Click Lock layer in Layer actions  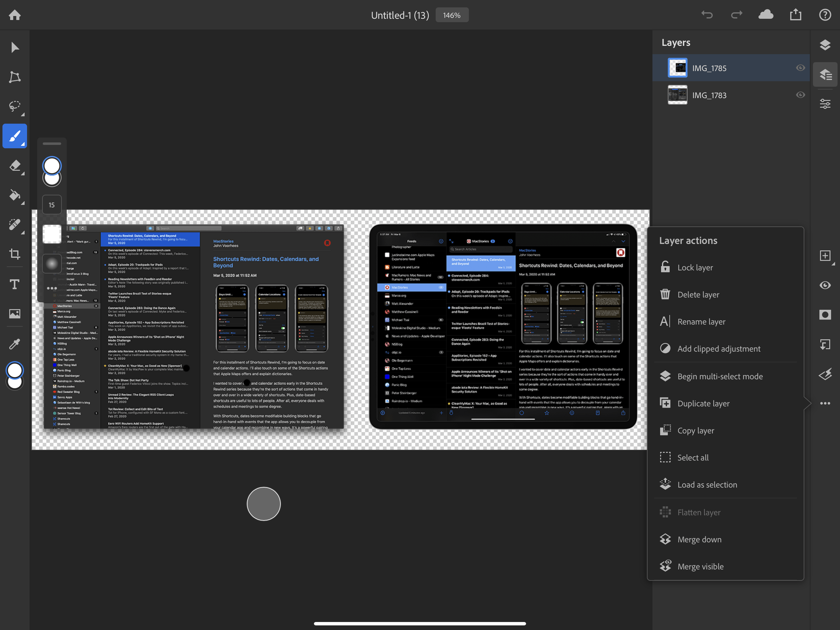(725, 268)
